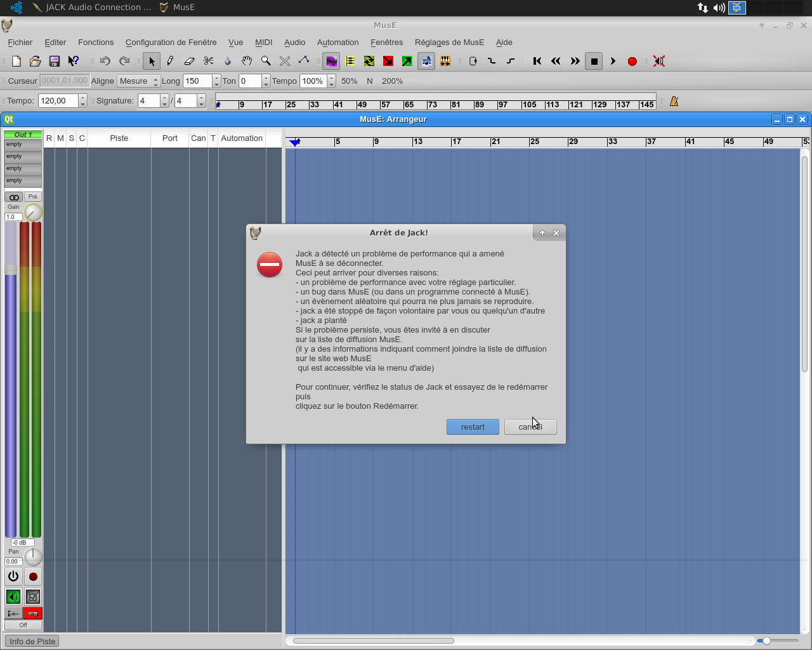The image size is (812, 650).
Task: Adjust the Gain knob on Out 1 strip
Action: click(x=33, y=212)
